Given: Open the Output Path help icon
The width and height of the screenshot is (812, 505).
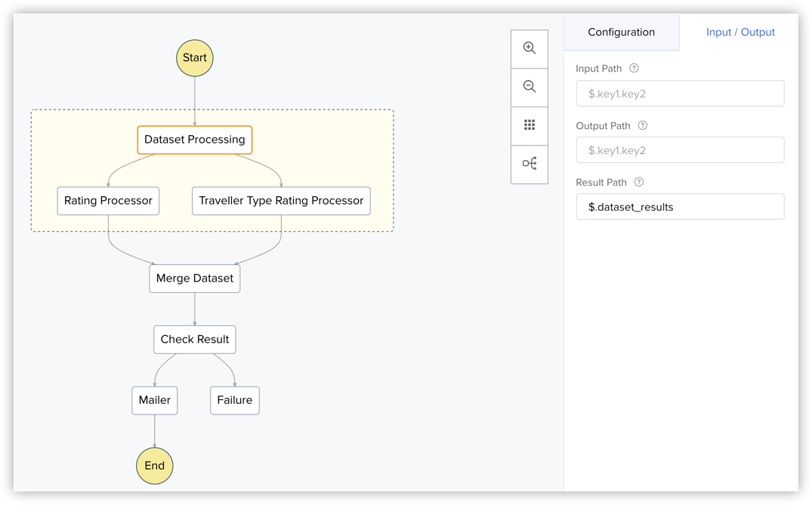Looking at the screenshot, I should (x=643, y=126).
